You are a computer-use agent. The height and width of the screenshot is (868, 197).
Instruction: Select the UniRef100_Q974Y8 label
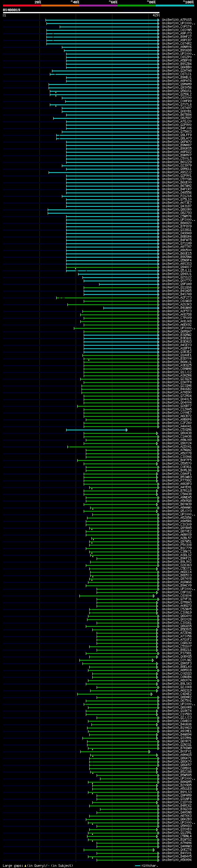point(177,579)
